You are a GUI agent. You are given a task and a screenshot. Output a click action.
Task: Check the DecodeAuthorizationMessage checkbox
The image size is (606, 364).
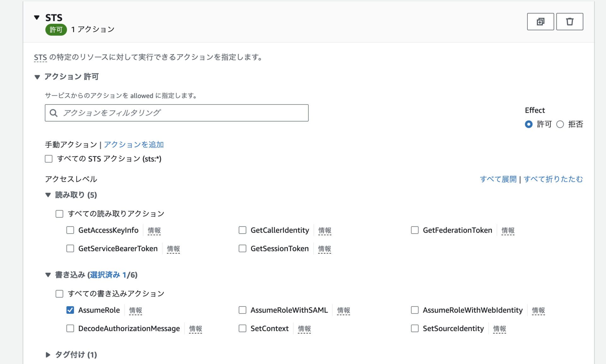70,328
